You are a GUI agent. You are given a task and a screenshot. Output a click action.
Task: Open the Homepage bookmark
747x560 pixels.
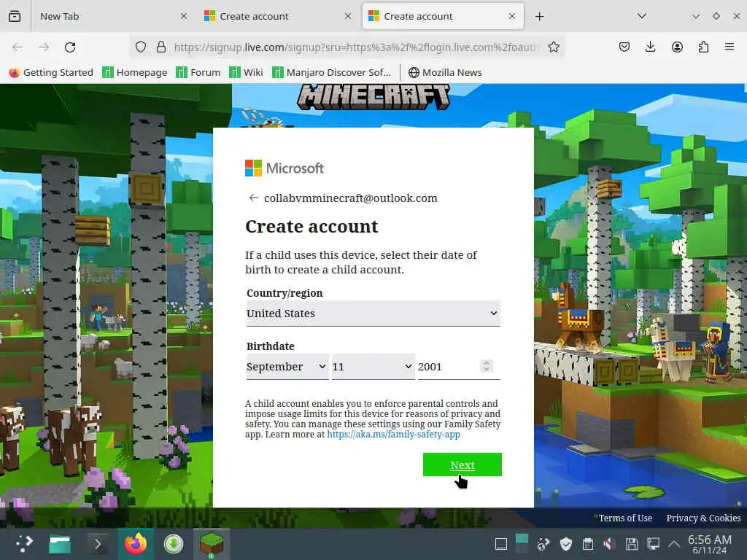coord(135,72)
